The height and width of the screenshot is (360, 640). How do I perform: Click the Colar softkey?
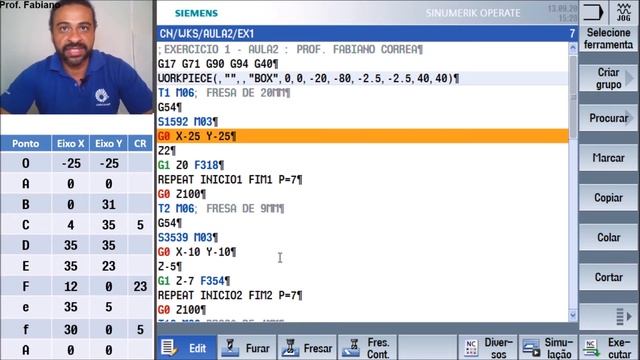608,237
